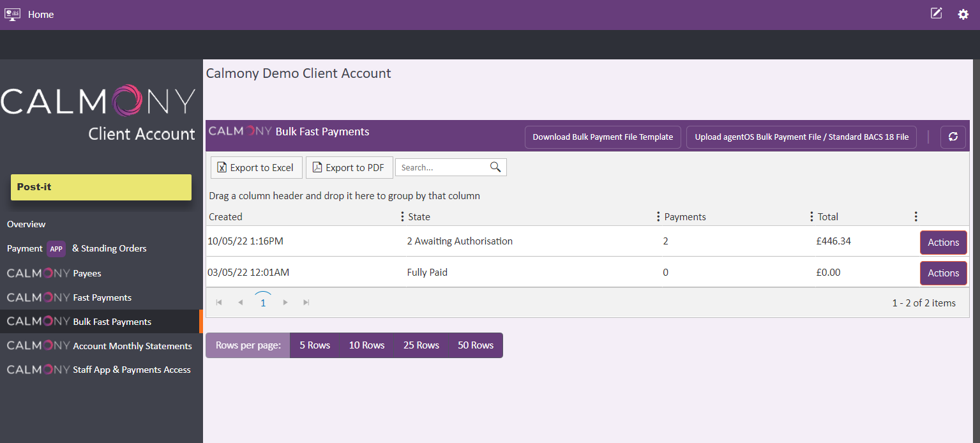Image resolution: width=980 pixels, height=443 pixels.
Task: Go to the next page arrow
Action: [x=285, y=303]
